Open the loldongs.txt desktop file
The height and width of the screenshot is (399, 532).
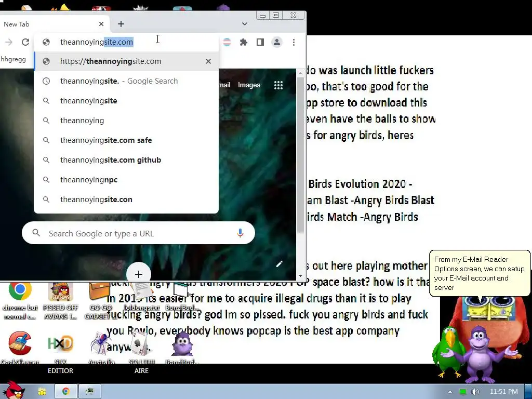pos(141,297)
